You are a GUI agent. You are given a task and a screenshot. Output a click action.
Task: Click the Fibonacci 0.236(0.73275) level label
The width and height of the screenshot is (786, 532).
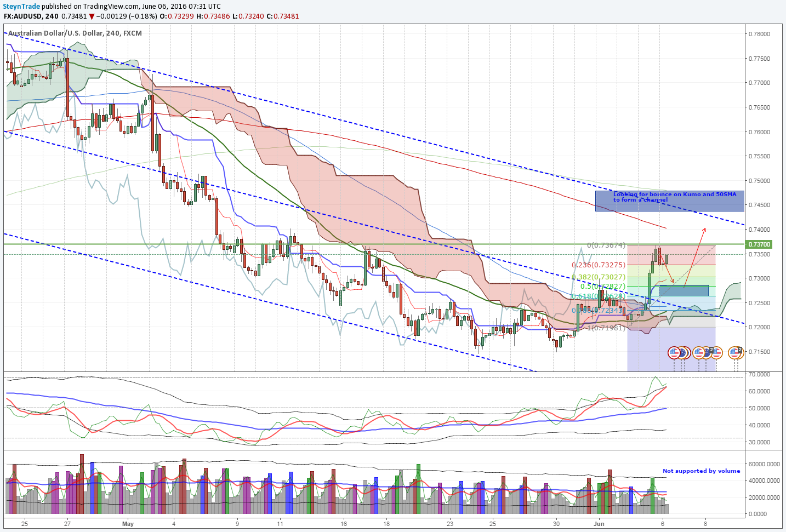coord(599,265)
